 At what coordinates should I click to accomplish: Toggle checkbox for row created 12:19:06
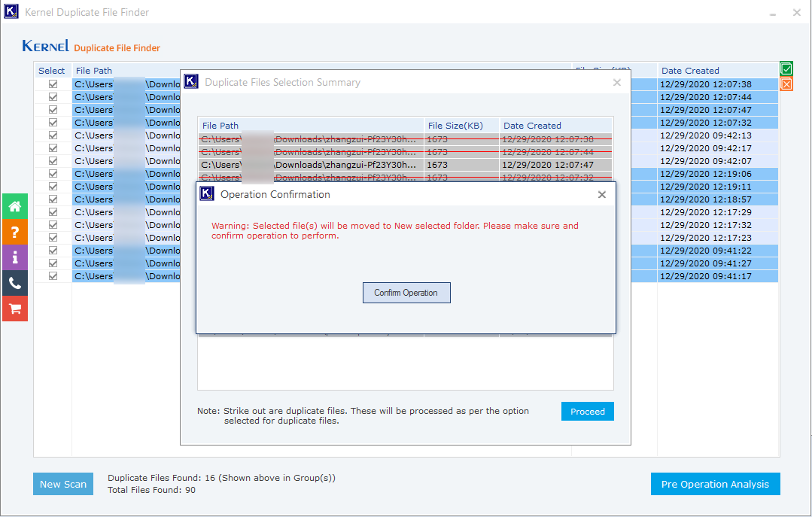pyautogui.click(x=53, y=174)
